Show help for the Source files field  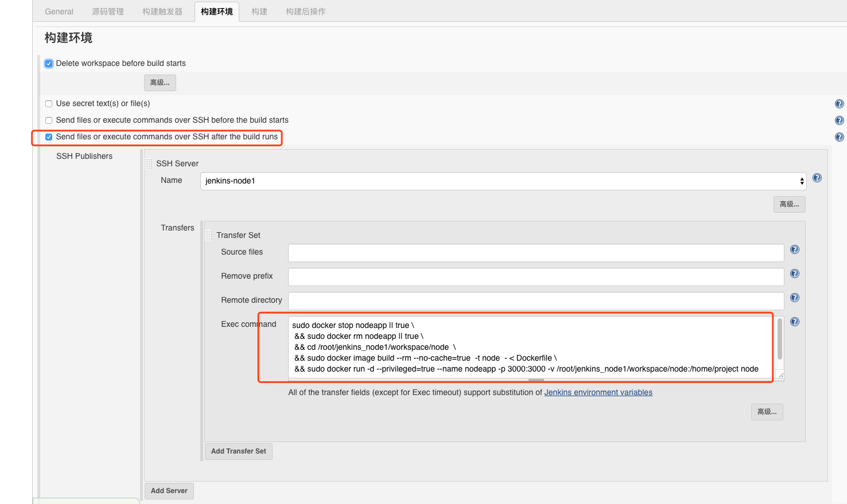point(795,249)
